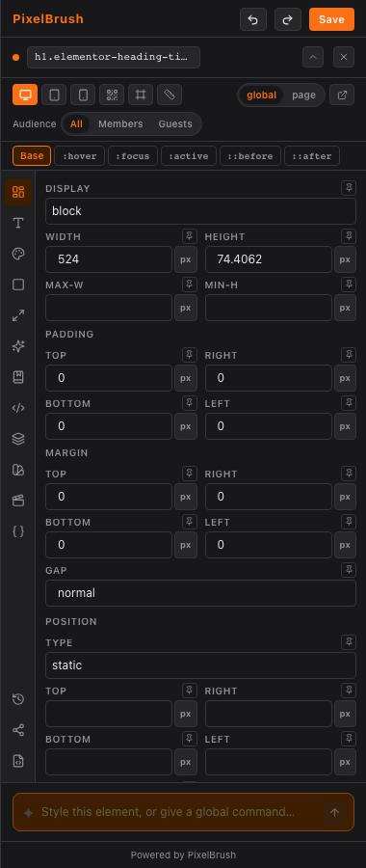
Task: Select Guests audience option
Action: coord(175,124)
